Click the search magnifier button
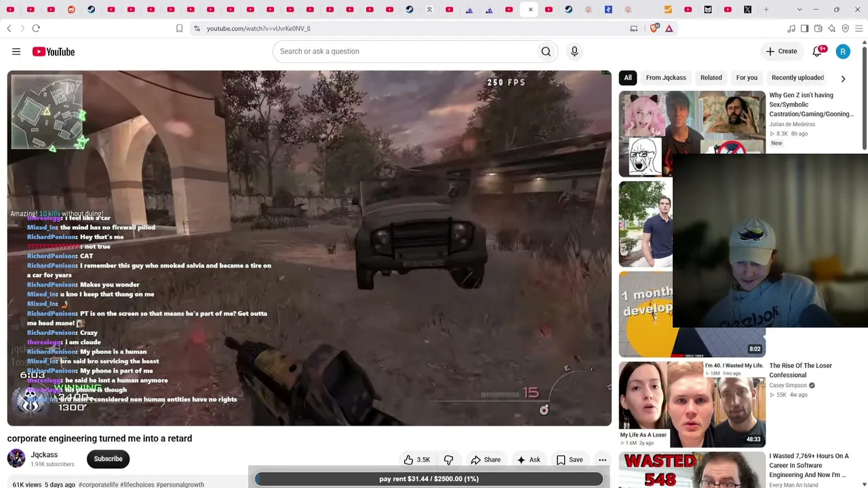Screen dimensions: 868x488 pos(546,52)
